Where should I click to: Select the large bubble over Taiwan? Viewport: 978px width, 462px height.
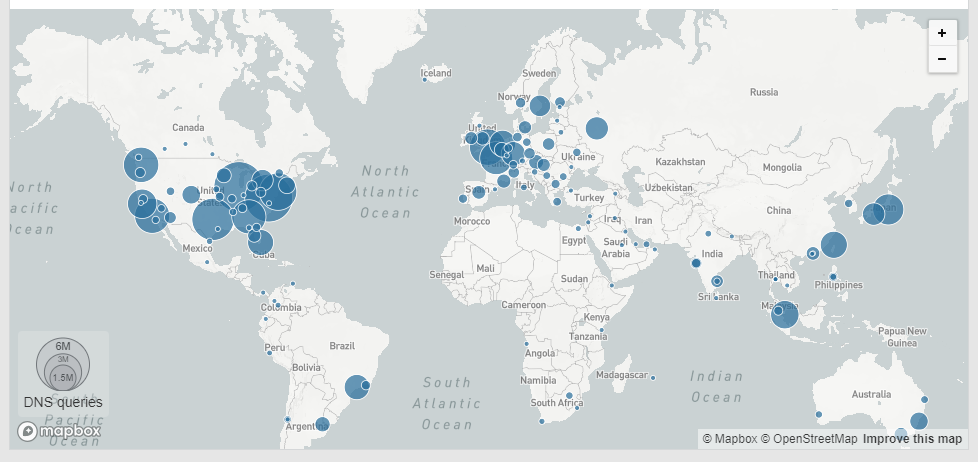point(833,245)
